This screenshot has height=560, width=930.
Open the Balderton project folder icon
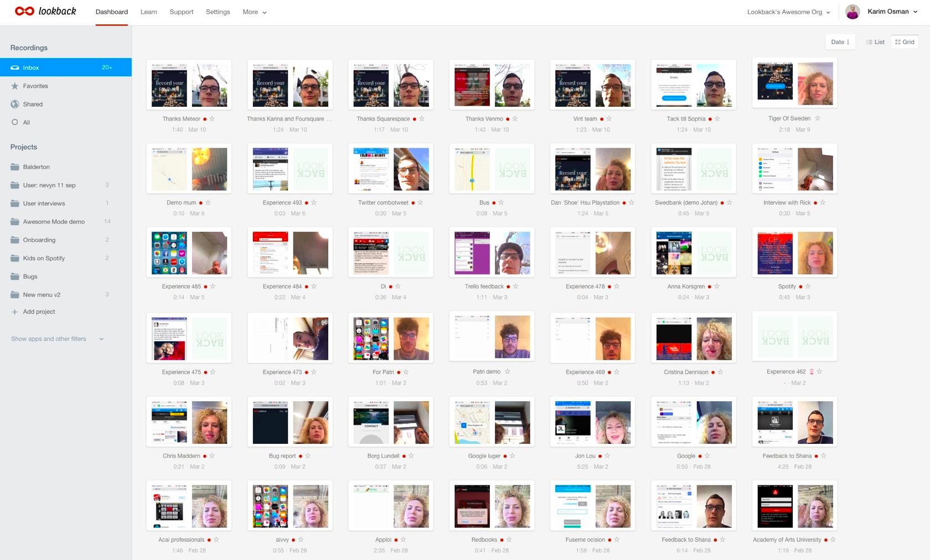click(15, 167)
